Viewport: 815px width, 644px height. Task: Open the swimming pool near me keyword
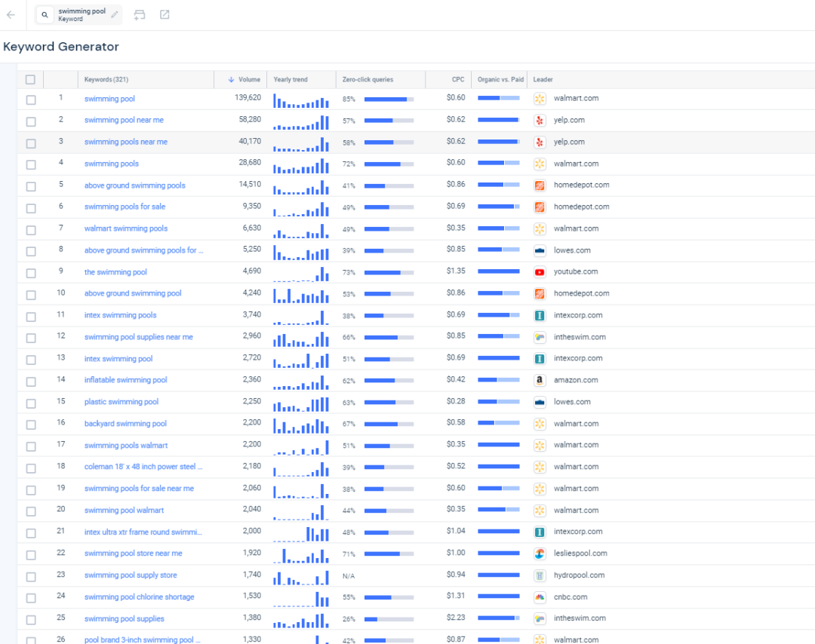point(124,120)
